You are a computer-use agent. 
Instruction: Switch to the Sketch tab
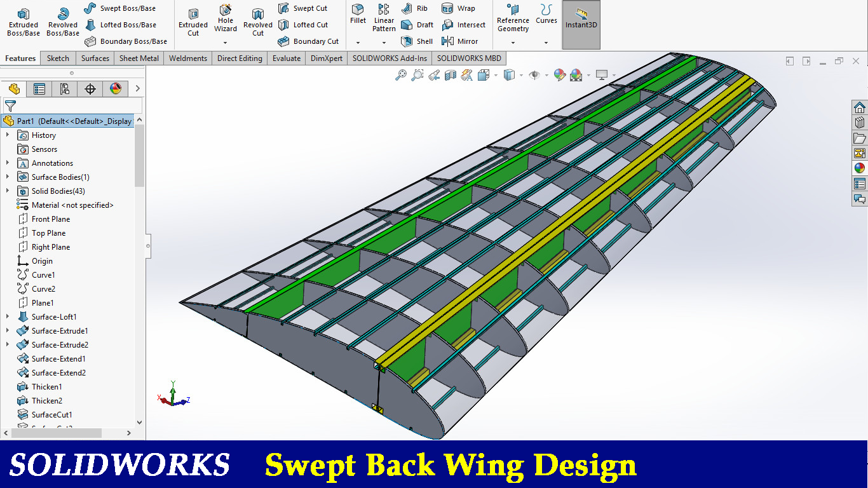pyautogui.click(x=58, y=58)
